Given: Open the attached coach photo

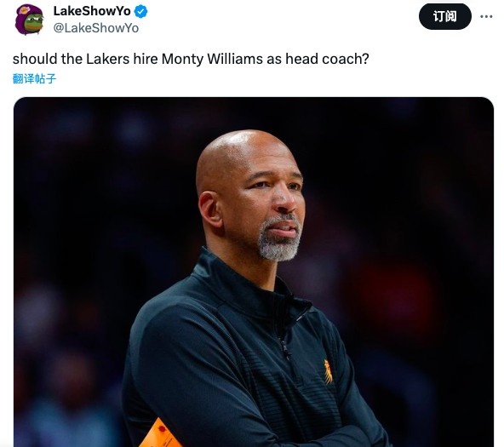Looking at the screenshot, I should point(254,272).
